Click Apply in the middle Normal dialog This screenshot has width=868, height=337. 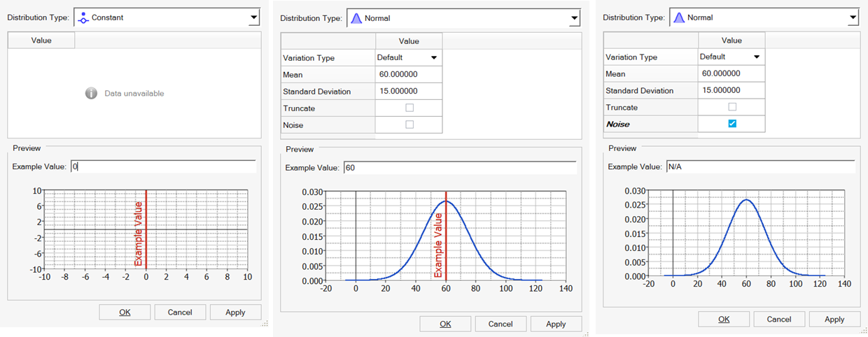556,324
